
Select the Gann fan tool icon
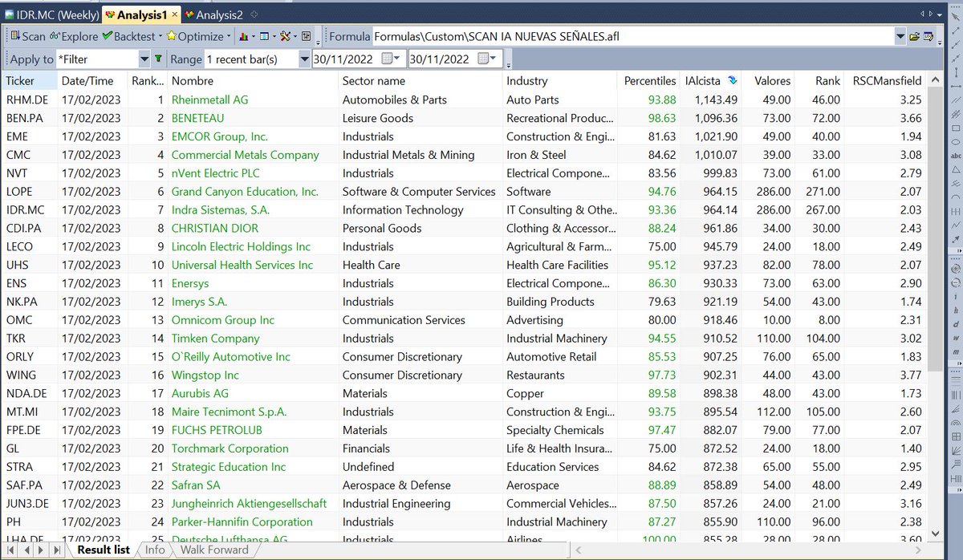954,450
